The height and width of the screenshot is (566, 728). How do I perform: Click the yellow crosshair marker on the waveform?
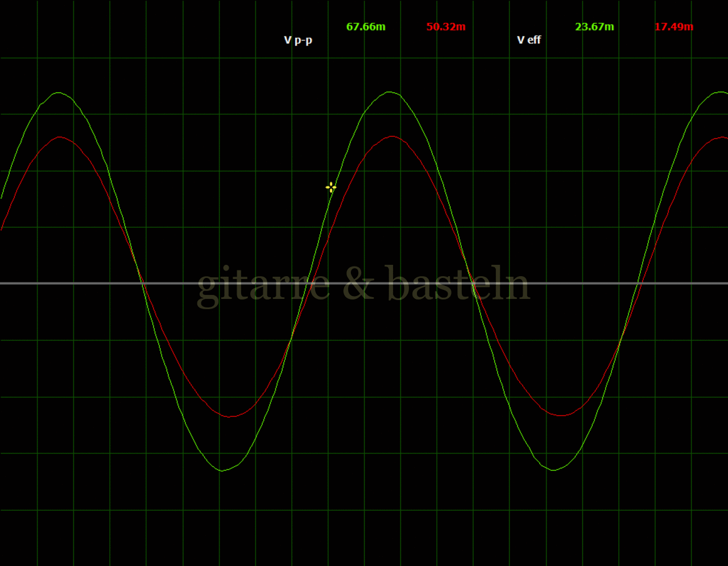(x=331, y=188)
